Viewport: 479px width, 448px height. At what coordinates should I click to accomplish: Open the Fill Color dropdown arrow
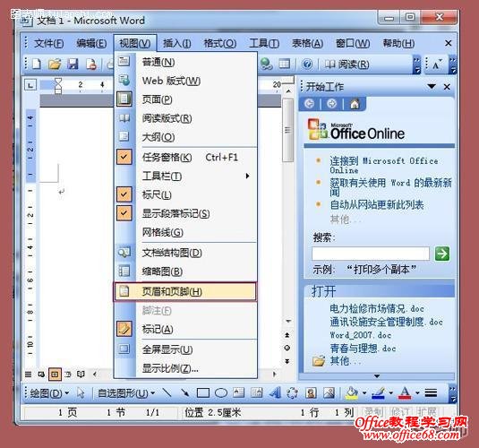[364, 393]
